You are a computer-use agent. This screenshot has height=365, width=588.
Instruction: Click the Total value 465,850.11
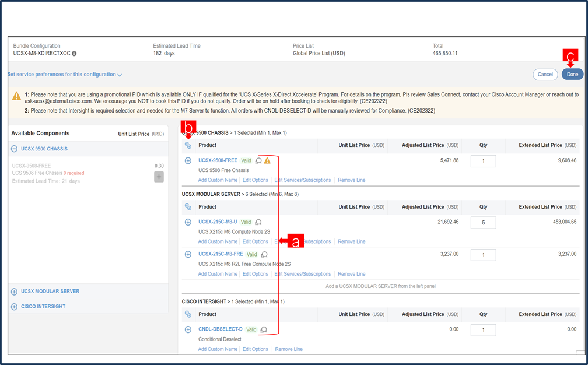pos(445,54)
